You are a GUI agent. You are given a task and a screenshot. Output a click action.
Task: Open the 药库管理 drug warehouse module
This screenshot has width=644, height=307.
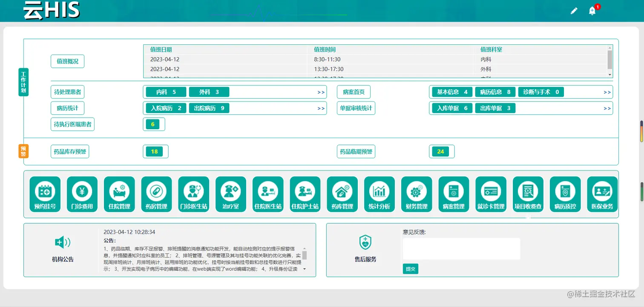click(x=342, y=194)
